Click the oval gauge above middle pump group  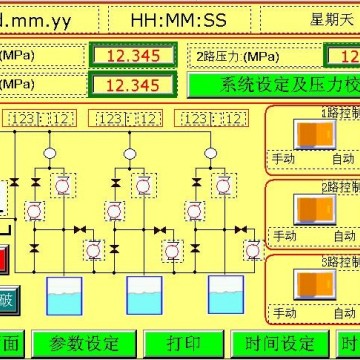click(130, 154)
